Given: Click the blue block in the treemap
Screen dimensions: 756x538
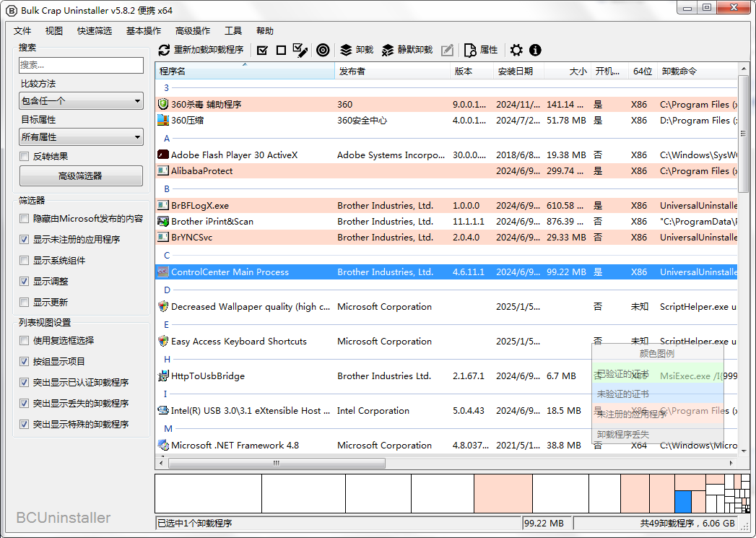Looking at the screenshot, I should 683,501.
